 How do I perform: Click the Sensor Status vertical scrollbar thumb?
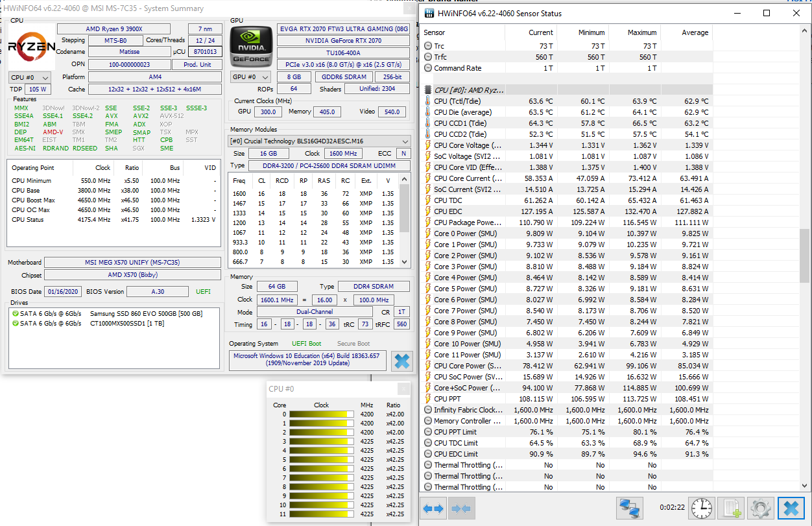coord(804,255)
